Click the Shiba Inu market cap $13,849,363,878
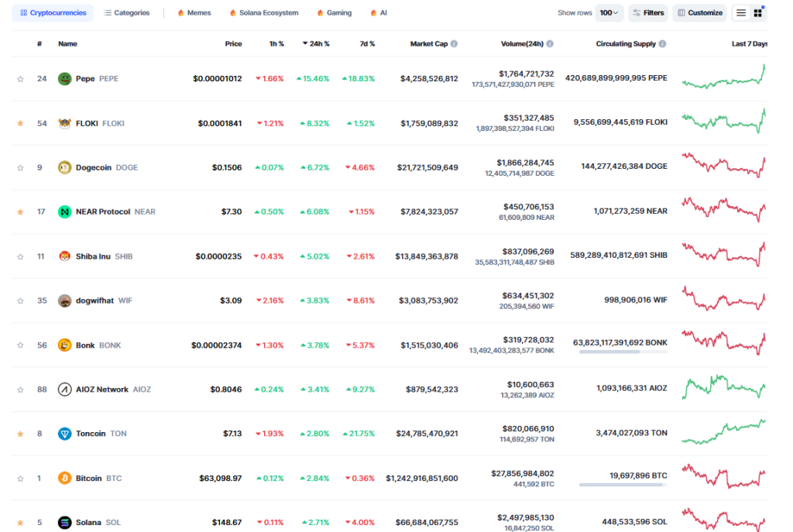793x532 pixels. point(427,256)
